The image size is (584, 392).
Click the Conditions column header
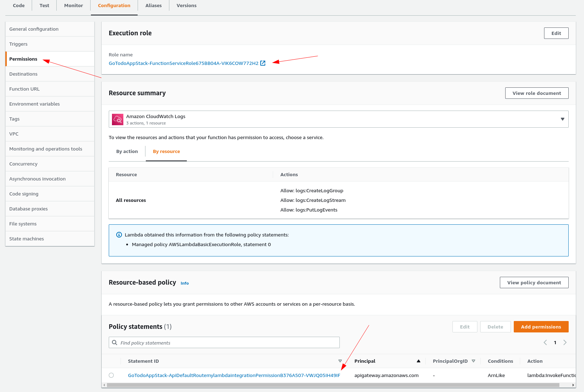coord(500,361)
